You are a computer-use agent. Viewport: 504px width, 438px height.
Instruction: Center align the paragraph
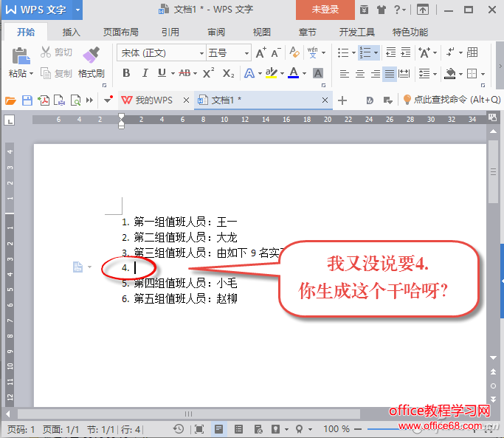[x=359, y=74]
